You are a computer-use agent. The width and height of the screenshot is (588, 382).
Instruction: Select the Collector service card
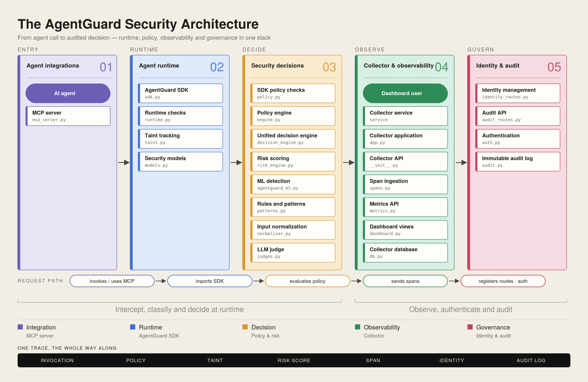click(x=405, y=116)
